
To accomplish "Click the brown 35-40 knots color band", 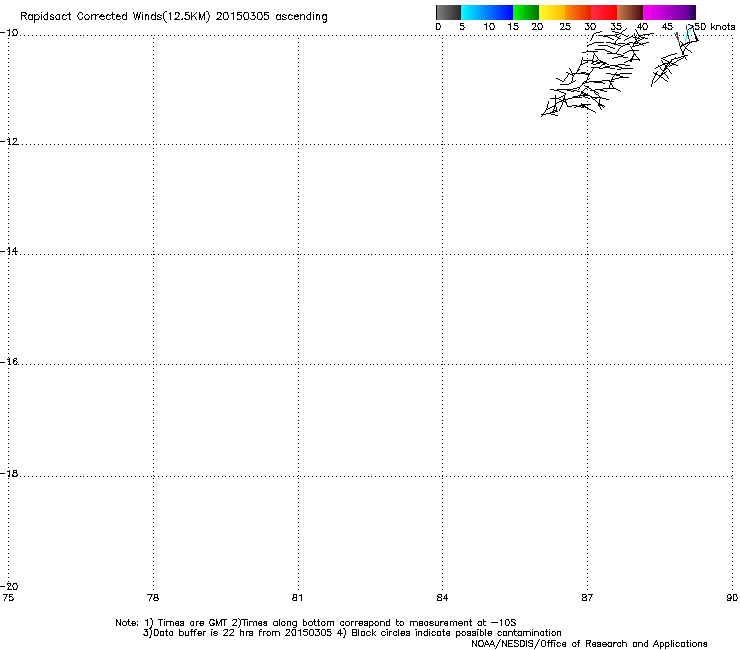I will tap(630, 12).
